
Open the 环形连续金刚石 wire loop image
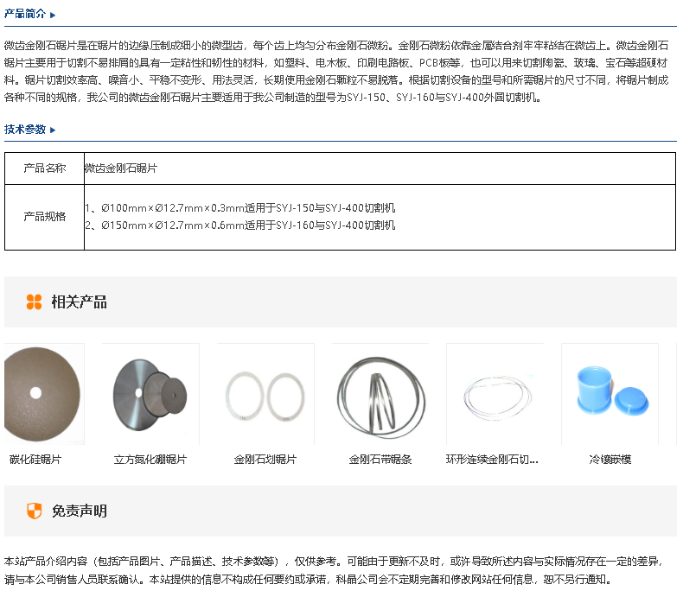tap(495, 394)
